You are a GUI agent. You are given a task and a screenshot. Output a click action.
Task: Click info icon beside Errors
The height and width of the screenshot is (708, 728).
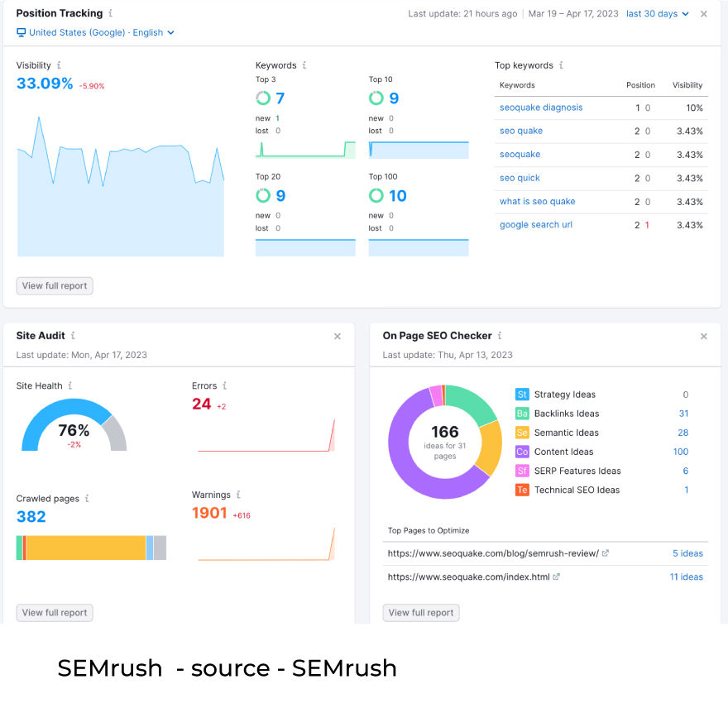pos(225,385)
